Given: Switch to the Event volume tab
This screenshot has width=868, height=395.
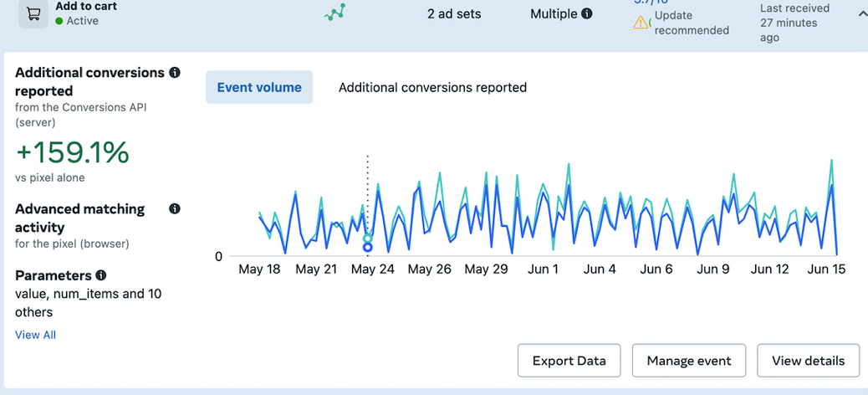Looking at the screenshot, I should click(x=259, y=87).
